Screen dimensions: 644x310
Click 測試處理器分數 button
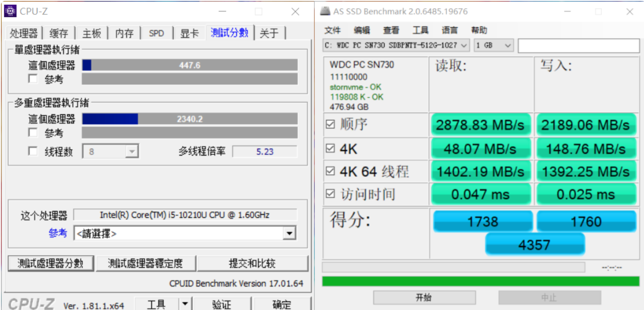pyautogui.click(x=51, y=263)
